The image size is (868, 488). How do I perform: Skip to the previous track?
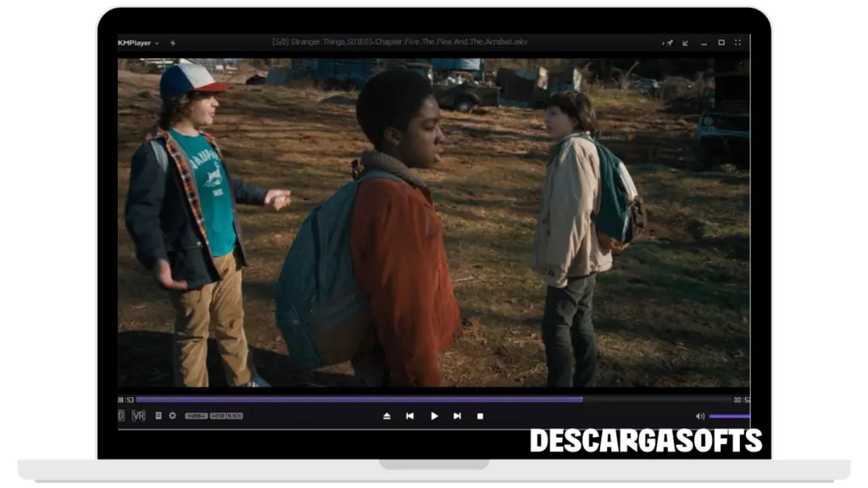click(410, 416)
